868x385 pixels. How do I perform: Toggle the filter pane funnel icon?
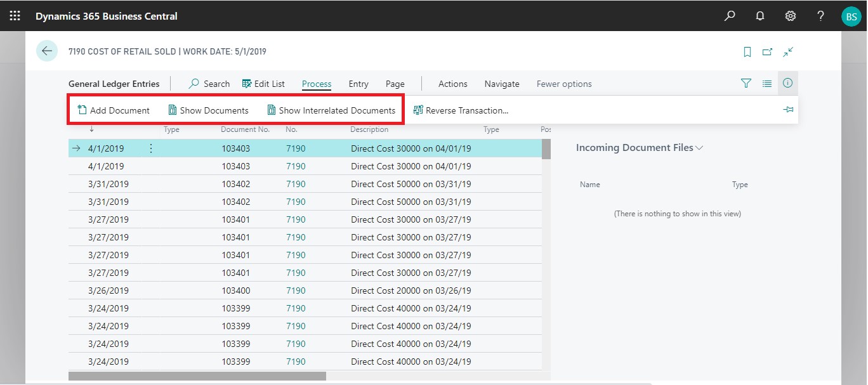coord(746,83)
